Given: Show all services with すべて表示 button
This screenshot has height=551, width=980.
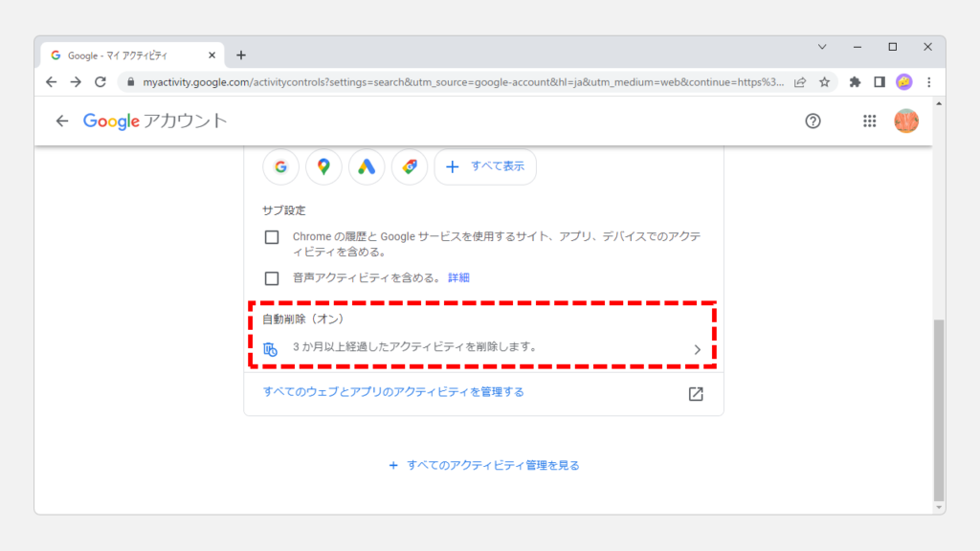Looking at the screenshot, I should [485, 166].
